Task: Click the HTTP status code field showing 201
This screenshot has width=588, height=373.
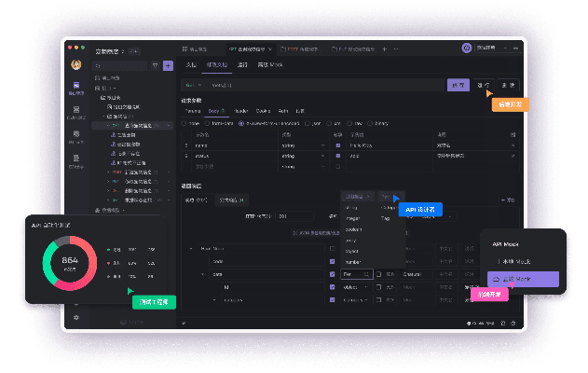Action: point(294,216)
